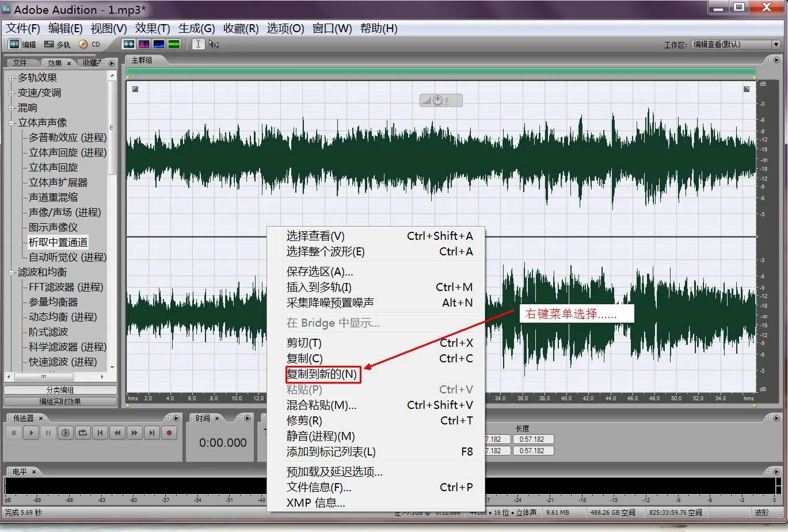Select 析取中置通道 in the effects list

point(58,242)
